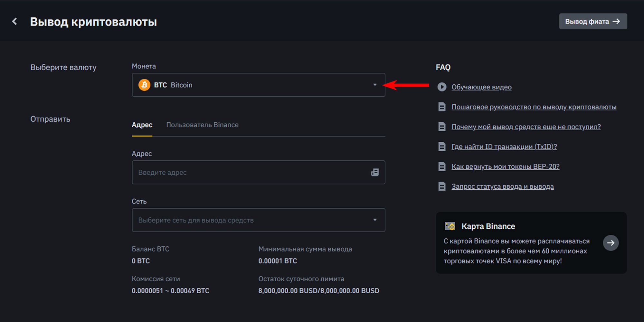644x322 pixels.
Task: Switch to the Пользователь Binance tab
Action: (x=202, y=125)
